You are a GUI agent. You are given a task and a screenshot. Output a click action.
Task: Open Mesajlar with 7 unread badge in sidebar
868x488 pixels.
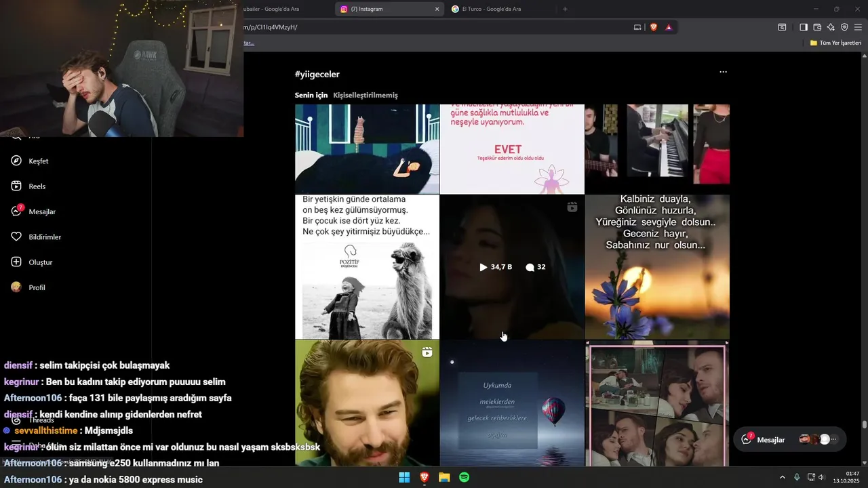point(33,211)
